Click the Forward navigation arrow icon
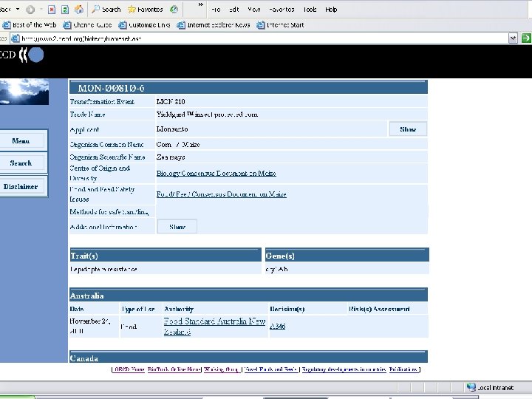 click(x=30, y=10)
